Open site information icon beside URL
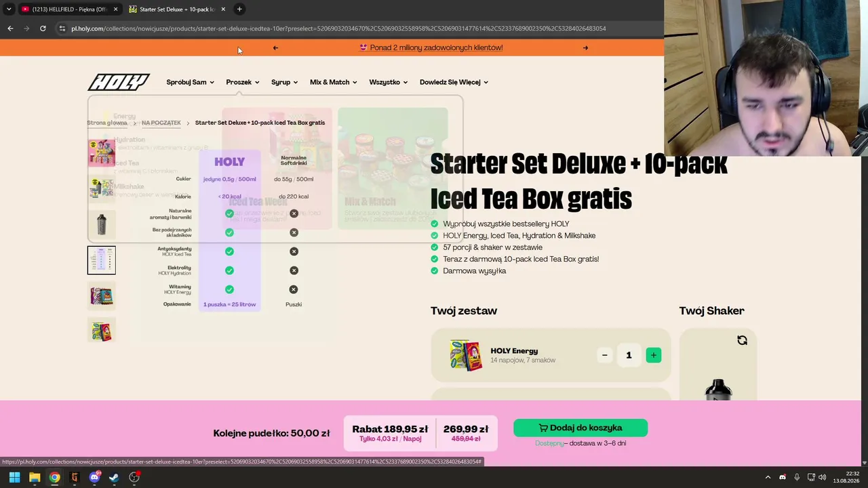This screenshot has width=868, height=488. 62,28
